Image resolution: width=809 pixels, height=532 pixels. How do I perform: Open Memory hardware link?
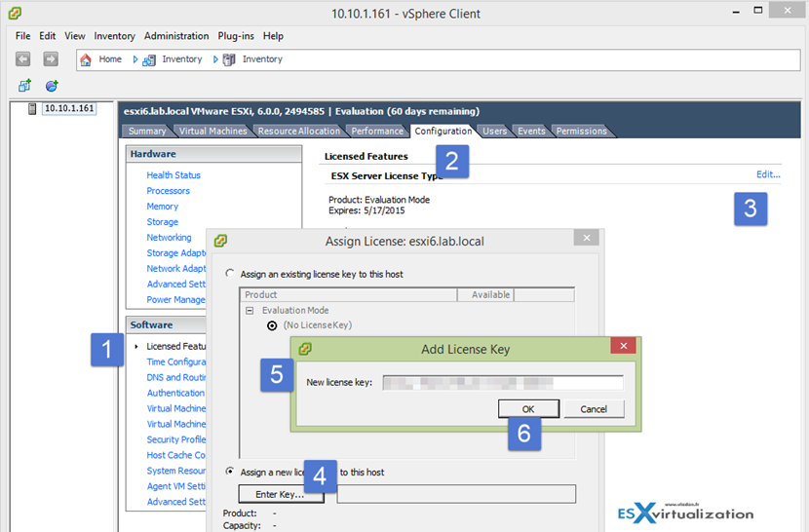click(x=163, y=207)
